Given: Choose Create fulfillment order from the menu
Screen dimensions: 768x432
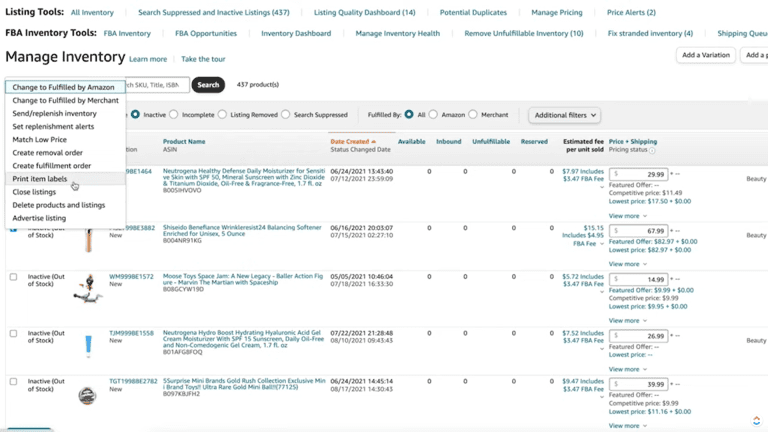Looking at the screenshot, I should coord(65,166).
